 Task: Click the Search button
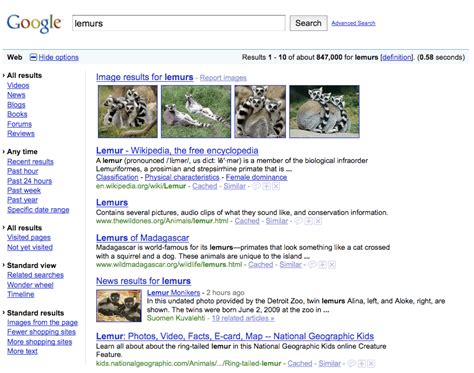[x=308, y=23]
